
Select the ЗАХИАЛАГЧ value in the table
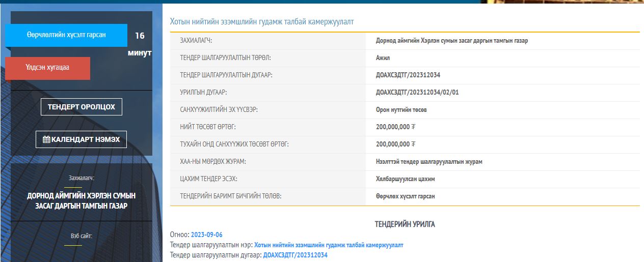(x=451, y=41)
